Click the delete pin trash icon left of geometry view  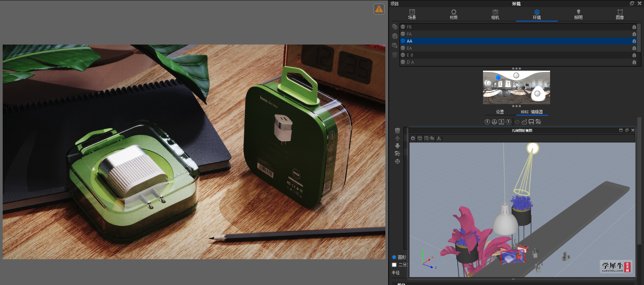click(x=397, y=131)
